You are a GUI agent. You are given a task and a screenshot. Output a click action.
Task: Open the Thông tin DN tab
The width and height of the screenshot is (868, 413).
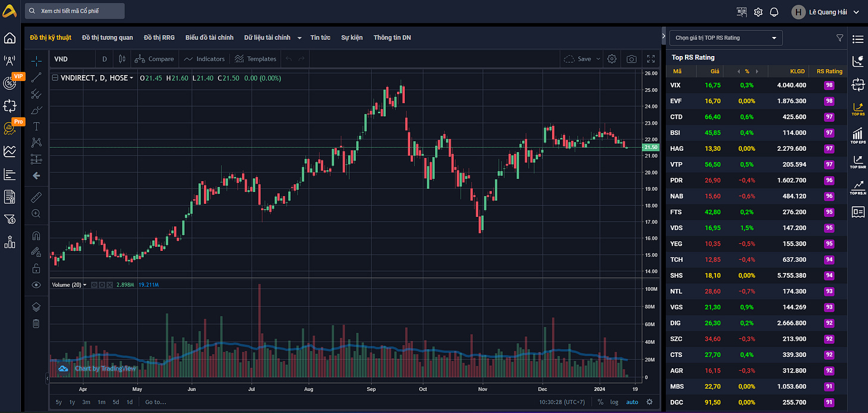392,38
